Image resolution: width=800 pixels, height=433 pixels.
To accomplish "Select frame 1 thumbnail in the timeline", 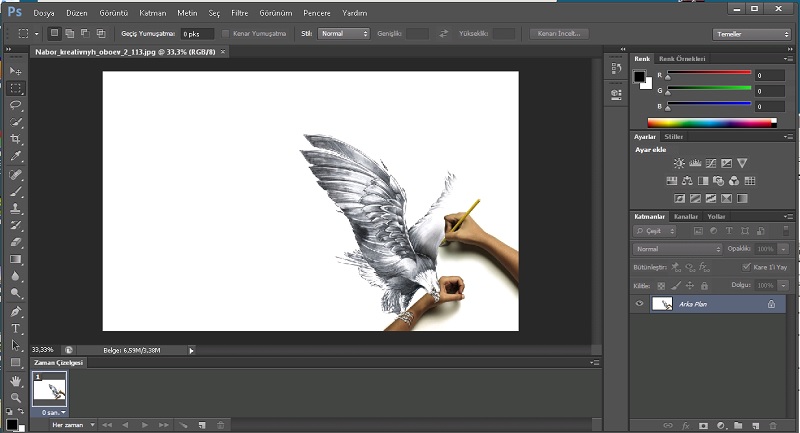I will [49, 387].
